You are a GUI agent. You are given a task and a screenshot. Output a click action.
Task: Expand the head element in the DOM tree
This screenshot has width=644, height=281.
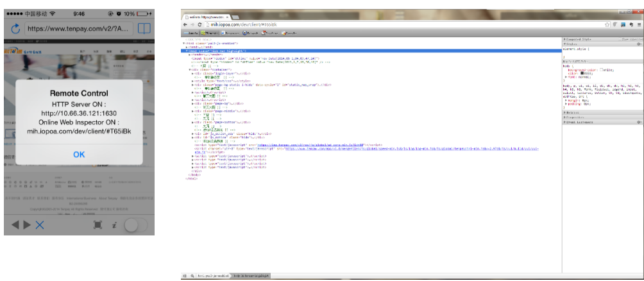(187, 46)
